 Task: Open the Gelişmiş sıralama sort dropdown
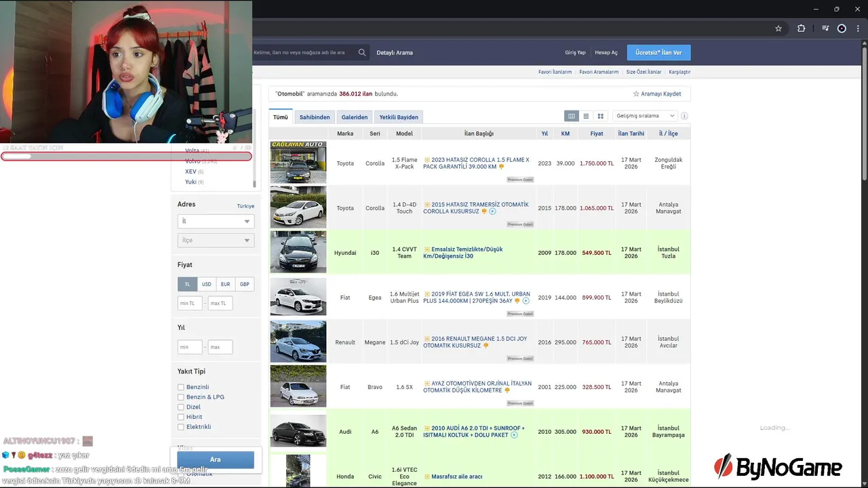coord(644,116)
